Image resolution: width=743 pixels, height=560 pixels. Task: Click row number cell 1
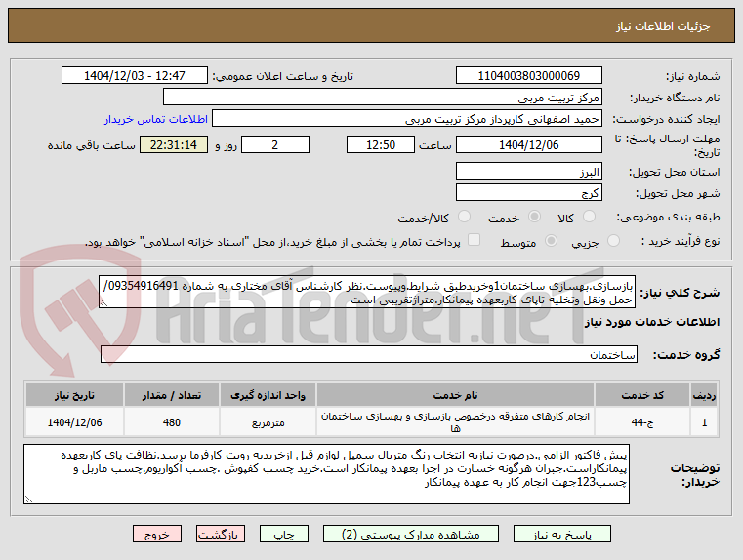704,422
